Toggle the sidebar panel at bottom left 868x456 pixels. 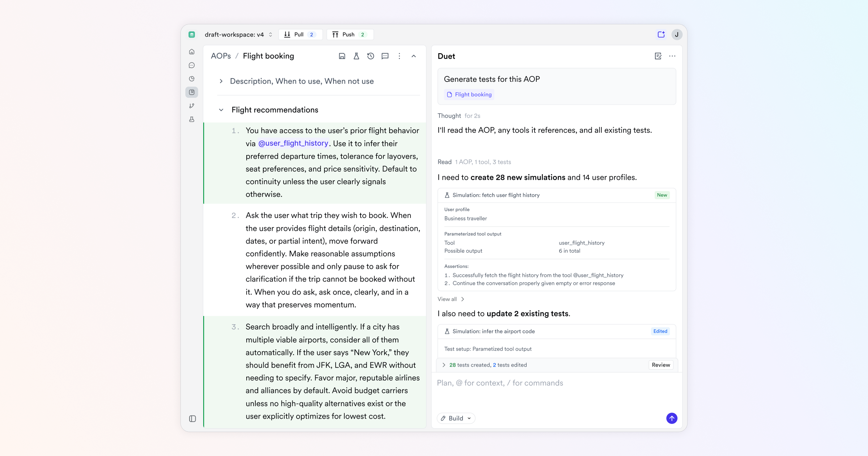192,418
